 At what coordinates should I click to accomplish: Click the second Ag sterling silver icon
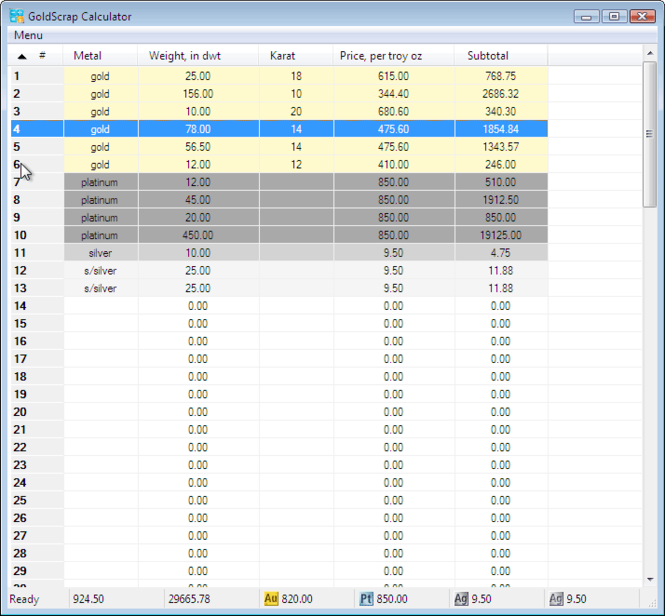tap(556, 599)
